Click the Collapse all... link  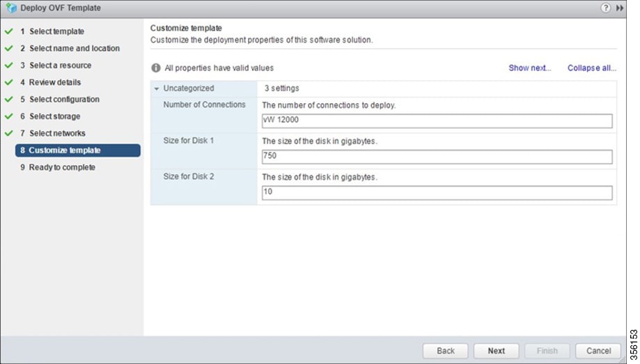coord(591,68)
